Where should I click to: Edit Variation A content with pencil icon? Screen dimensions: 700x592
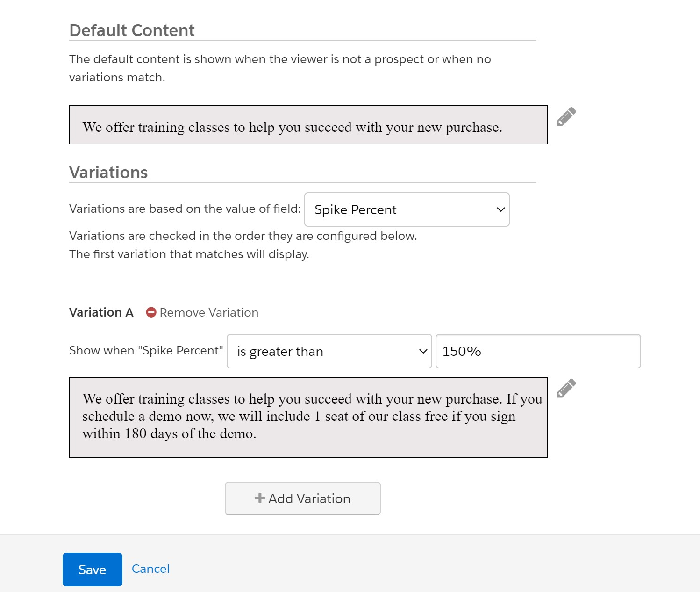(x=566, y=388)
